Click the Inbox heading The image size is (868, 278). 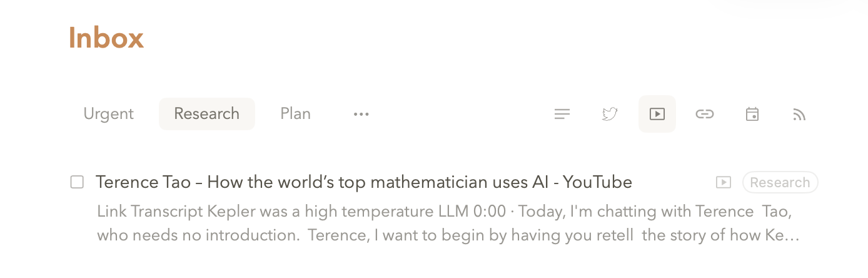pyautogui.click(x=106, y=38)
